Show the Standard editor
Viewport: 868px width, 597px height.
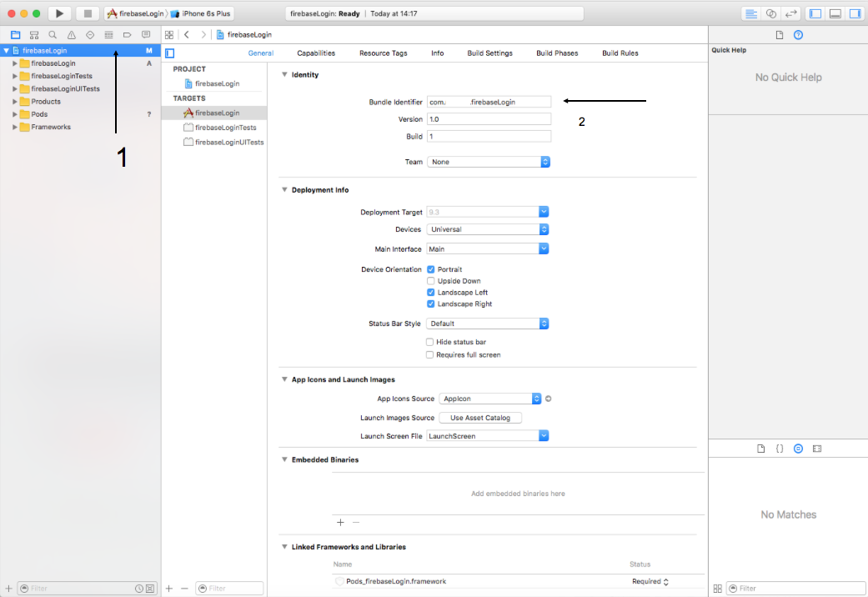[x=750, y=14]
